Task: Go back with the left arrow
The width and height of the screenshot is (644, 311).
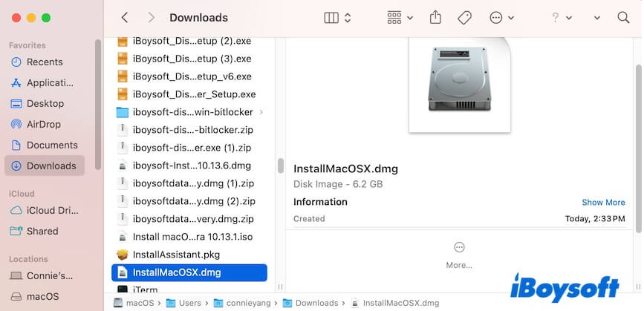Action: point(124,17)
